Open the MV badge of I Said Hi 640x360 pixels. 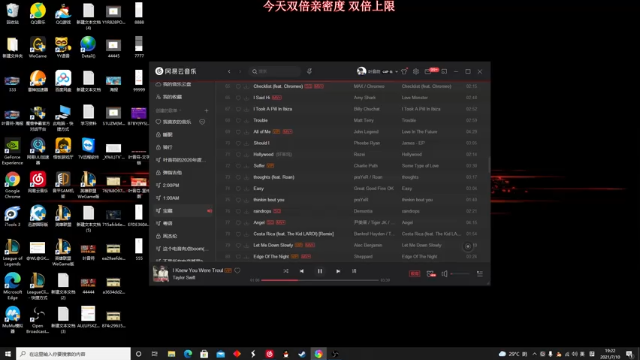(277, 98)
